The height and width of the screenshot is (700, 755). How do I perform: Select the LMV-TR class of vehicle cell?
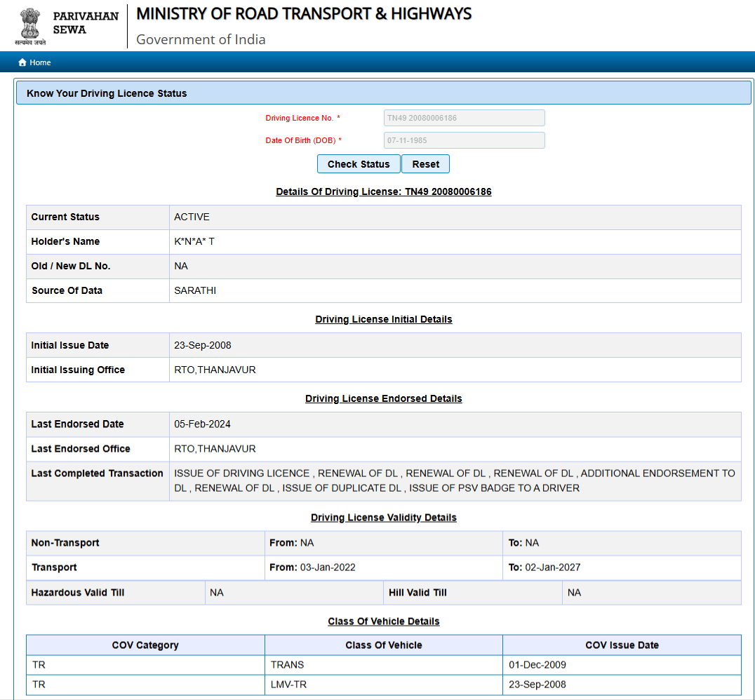coord(288,685)
